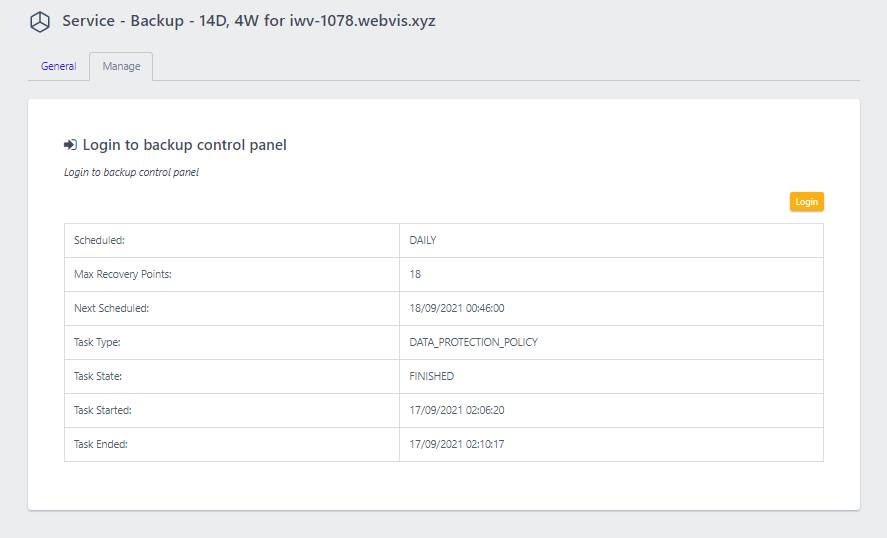Click the Login to backup control panel heading
Image resolution: width=887 pixels, height=538 pixels.
[184, 145]
